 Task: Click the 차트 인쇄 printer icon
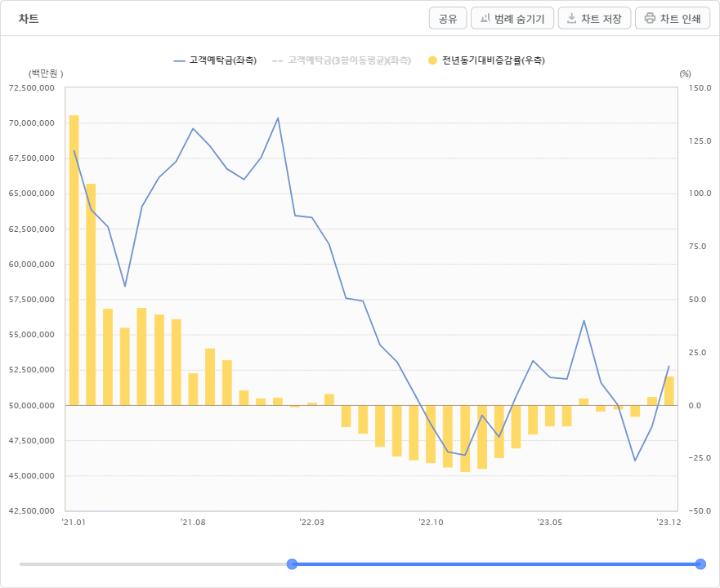[650, 18]
